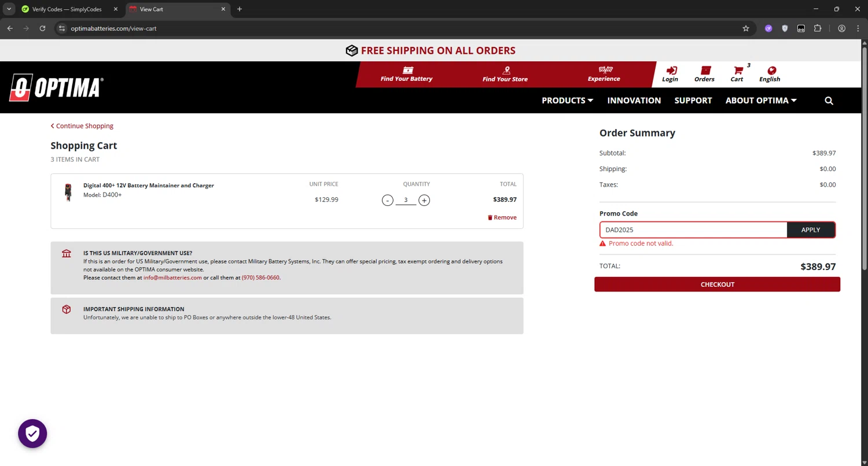Open the Experience section
The width and height of the screenshot is (868, 466).
604,74
